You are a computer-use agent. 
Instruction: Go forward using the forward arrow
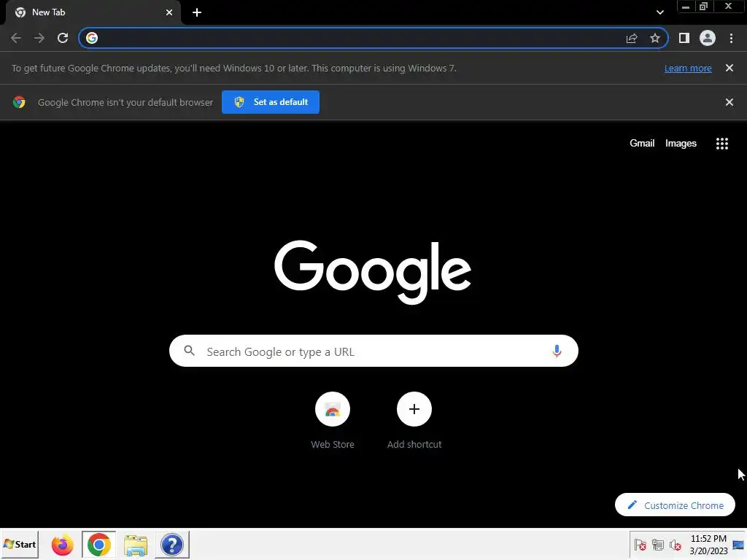(39, 38)
